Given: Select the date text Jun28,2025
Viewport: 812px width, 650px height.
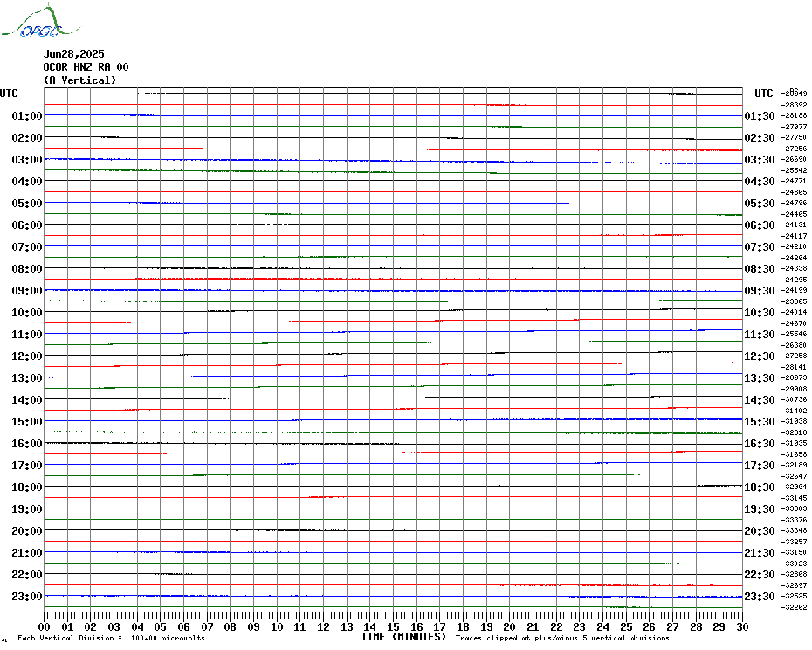Looking at the screenshot, I should (x=73, y=54).
